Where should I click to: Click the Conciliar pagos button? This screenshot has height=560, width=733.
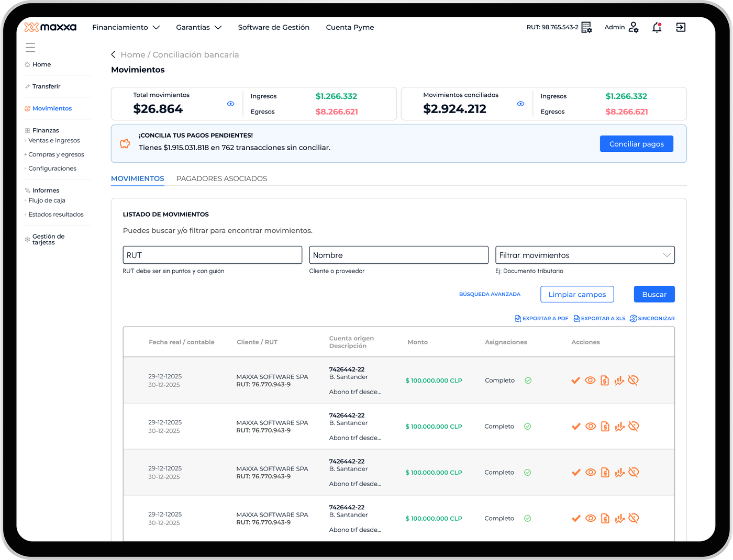pos(637,144)
